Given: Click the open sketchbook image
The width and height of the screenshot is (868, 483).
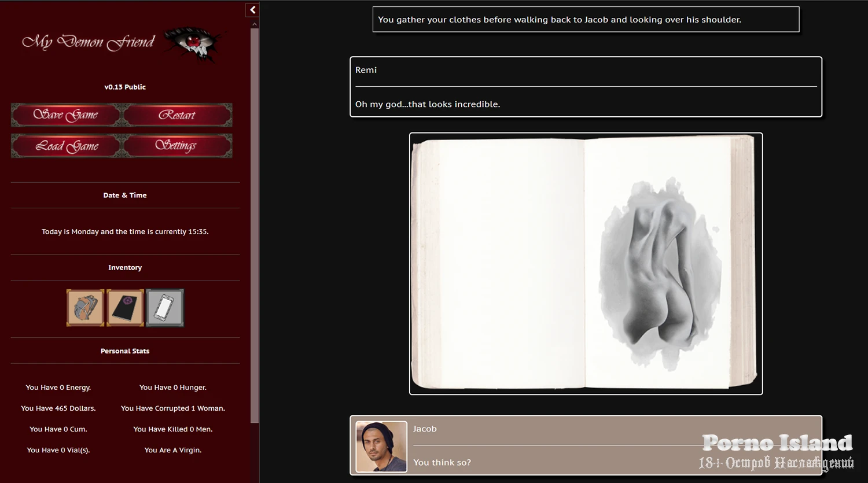Looking at the screenshot, I should [586, 264].
